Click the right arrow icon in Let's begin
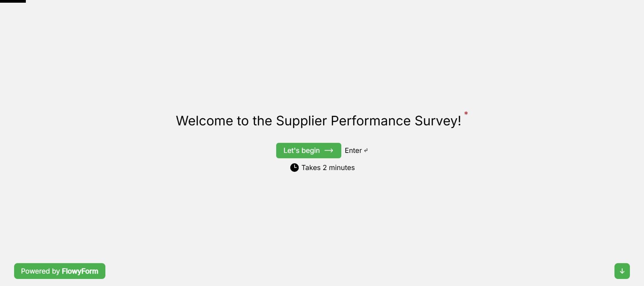The width and height of the screenshot is (644, 286). [x=329, y=151]
